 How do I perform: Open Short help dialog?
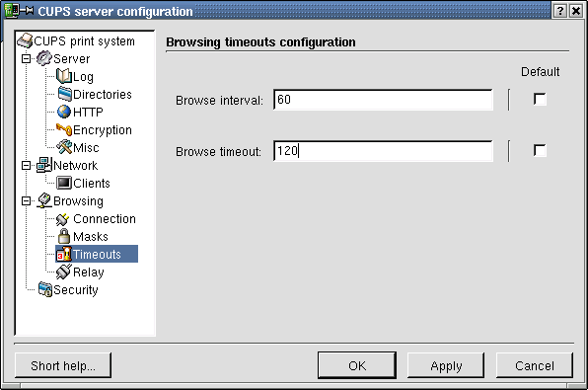click(63, 365)
